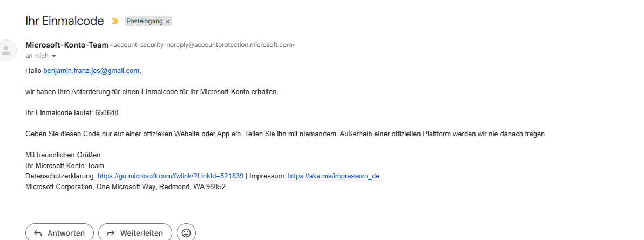Open the benjamin.franz.jos@gmail.com link
Image resolution: width=644 pixels, height=240 pixels.
[91, 71]
